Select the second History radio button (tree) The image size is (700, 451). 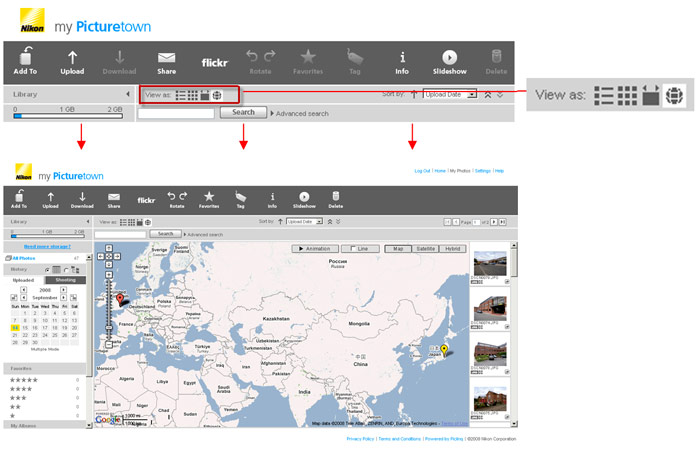[x=66, y=270]
